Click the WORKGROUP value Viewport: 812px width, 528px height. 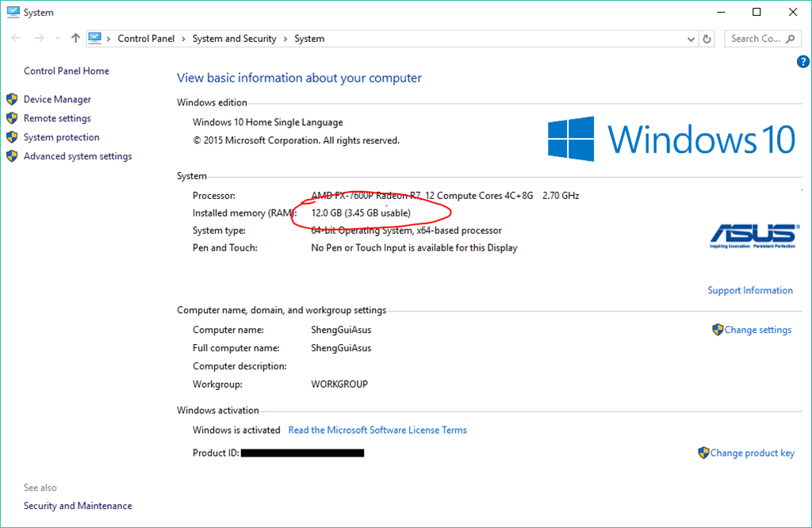pyautogui.click(x=339, y=384)
